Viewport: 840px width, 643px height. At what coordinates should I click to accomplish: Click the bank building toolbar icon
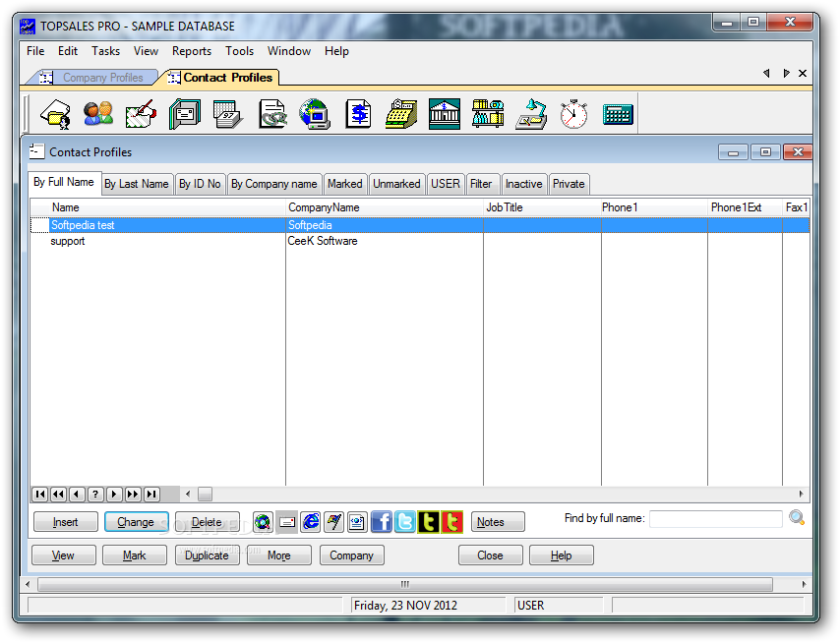click(x=445, y=114)
